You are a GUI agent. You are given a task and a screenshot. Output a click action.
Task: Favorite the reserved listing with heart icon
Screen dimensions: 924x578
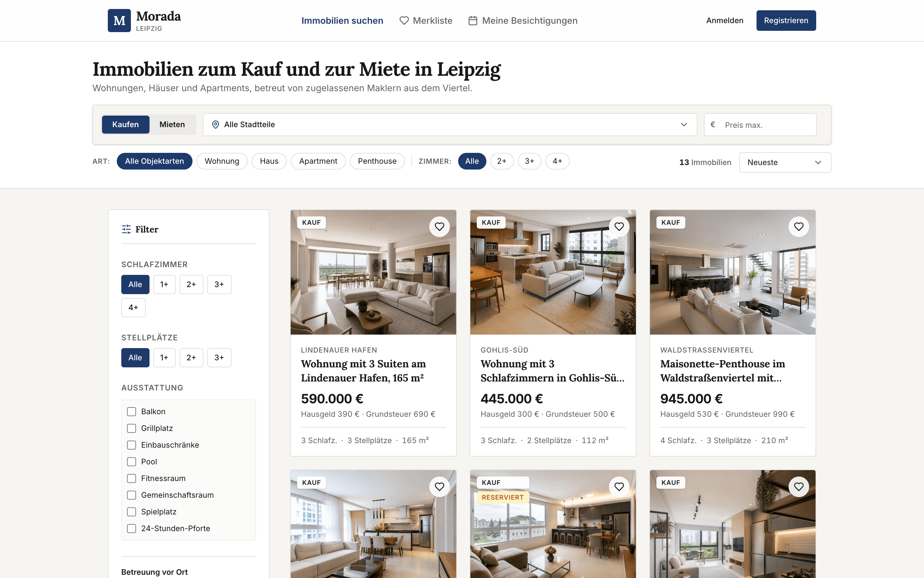(x=619, y=486)
